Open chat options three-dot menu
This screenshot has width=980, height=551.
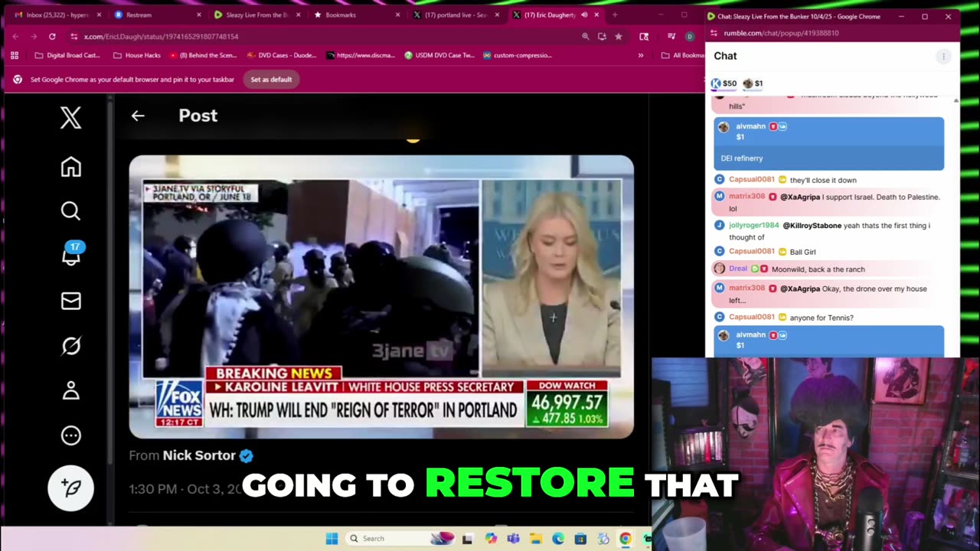tap(943, 56)
